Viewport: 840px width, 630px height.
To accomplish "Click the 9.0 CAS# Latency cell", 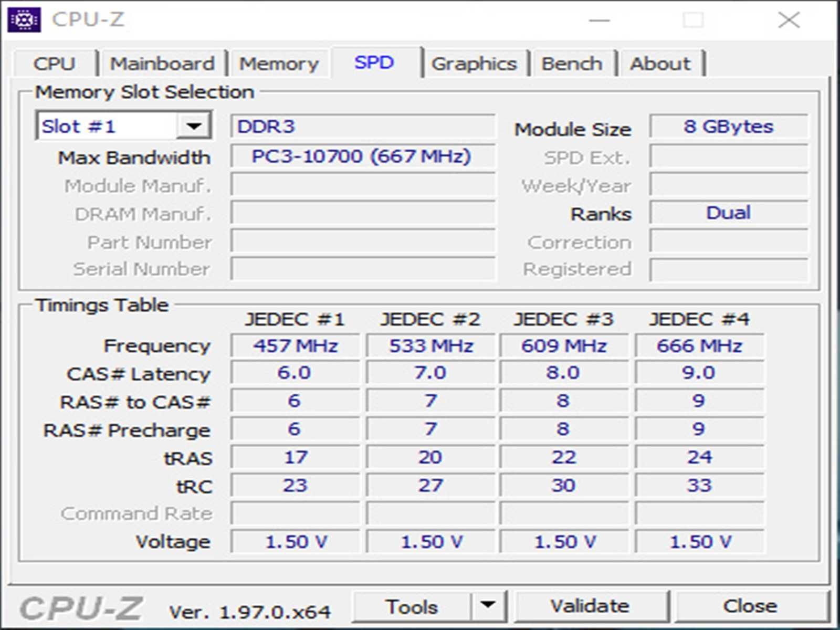I will (699, 373).
